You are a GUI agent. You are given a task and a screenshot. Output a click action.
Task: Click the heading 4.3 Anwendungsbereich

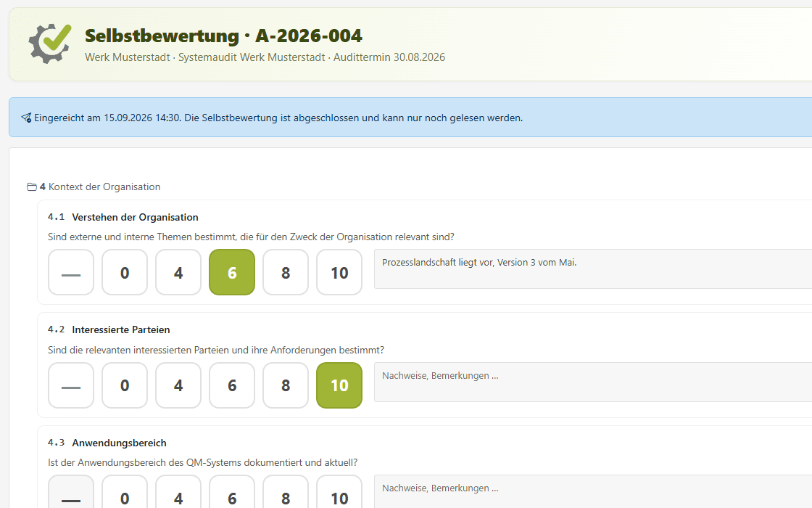point(107,443)
